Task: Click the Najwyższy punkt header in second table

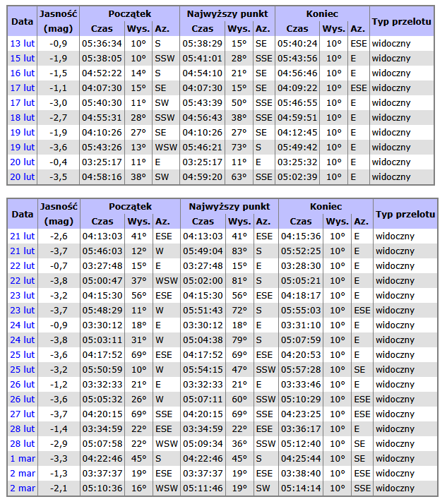Action: [229, 206]
